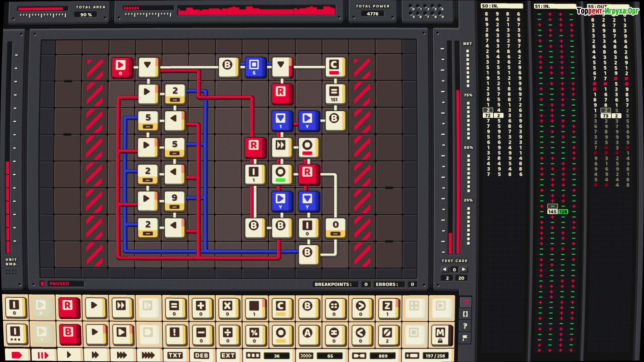
Task: Pick the exclamation mark component tile
Action: click(174, 334)
